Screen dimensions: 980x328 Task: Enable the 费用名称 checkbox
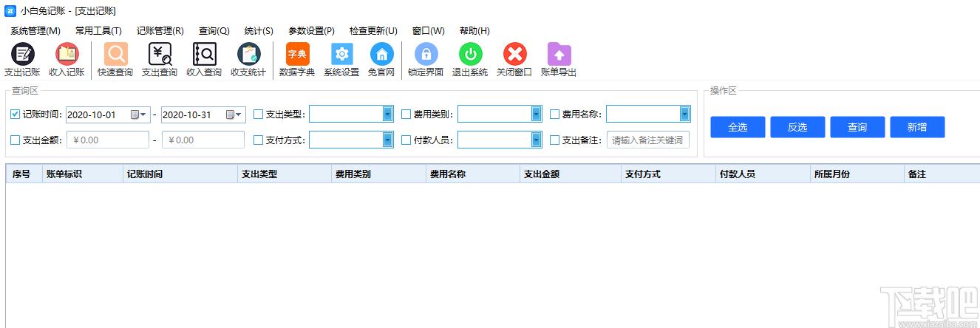pos(555,115)
